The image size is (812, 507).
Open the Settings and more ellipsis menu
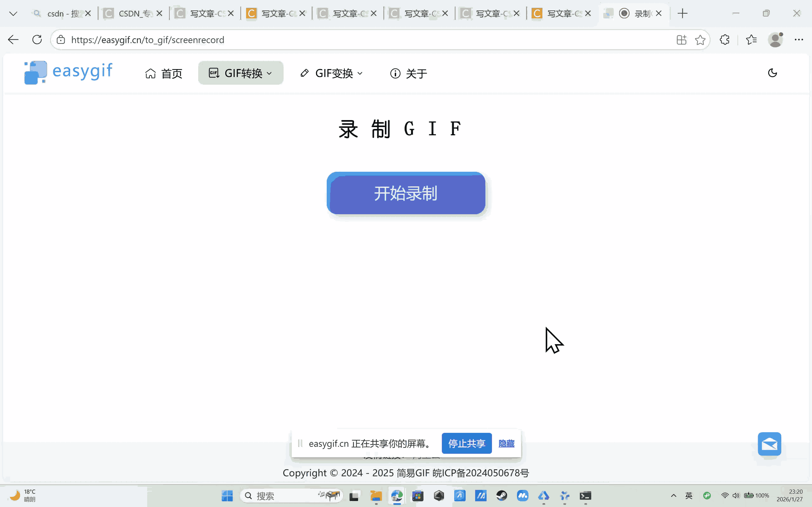[799, 40]
